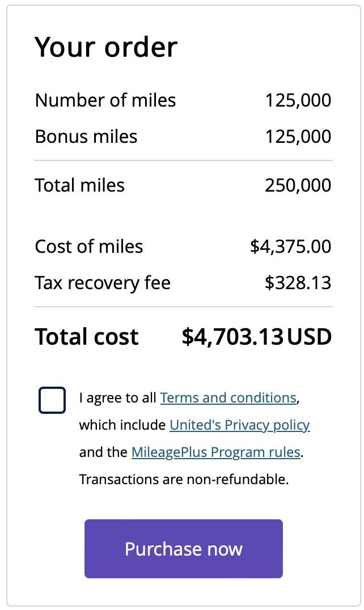Select the Cost of miles label
The image size is (364, 610).
click(88, 246)
